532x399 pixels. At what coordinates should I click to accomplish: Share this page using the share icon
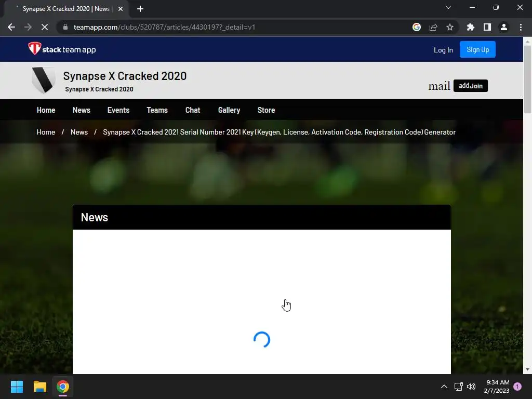433,27
